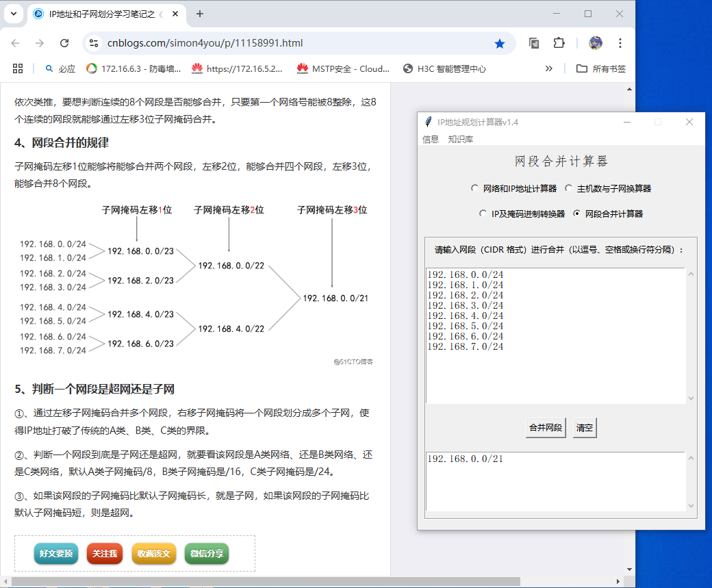The width and height of the screenshot is (712, 588).
Task: Open the https://172.16.5.2 Huawei bookmark
Action: [x=237, y=68]
